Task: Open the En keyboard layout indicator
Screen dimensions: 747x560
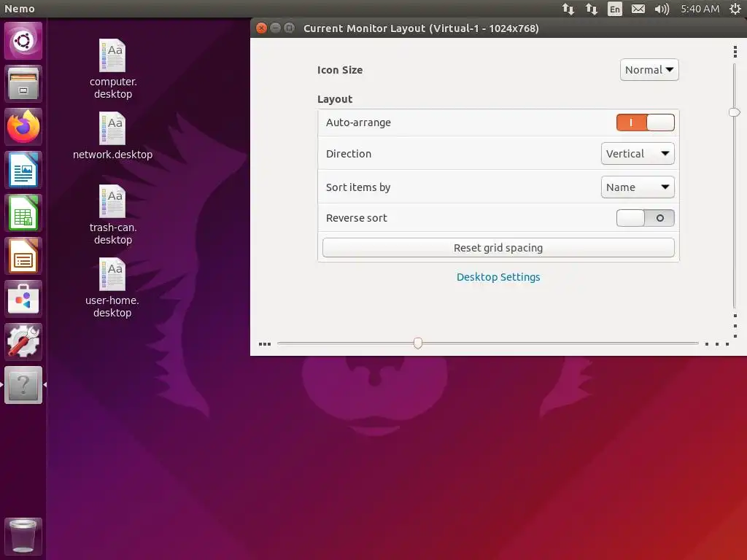Action: pyautogui.click(x=614, y=9)
